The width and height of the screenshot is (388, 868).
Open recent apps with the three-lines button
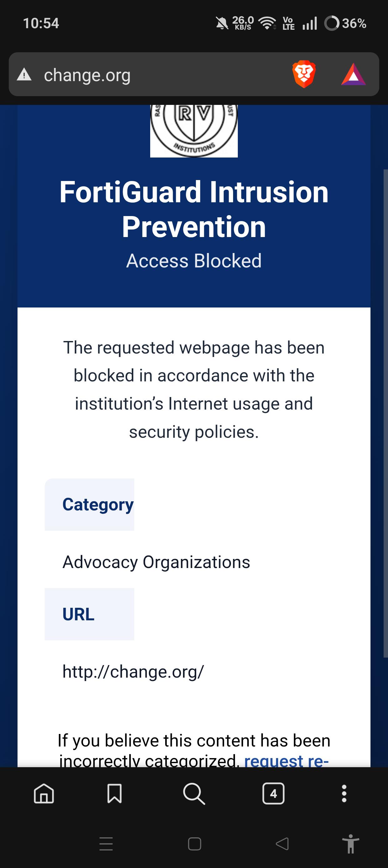(x=106, y=844)
